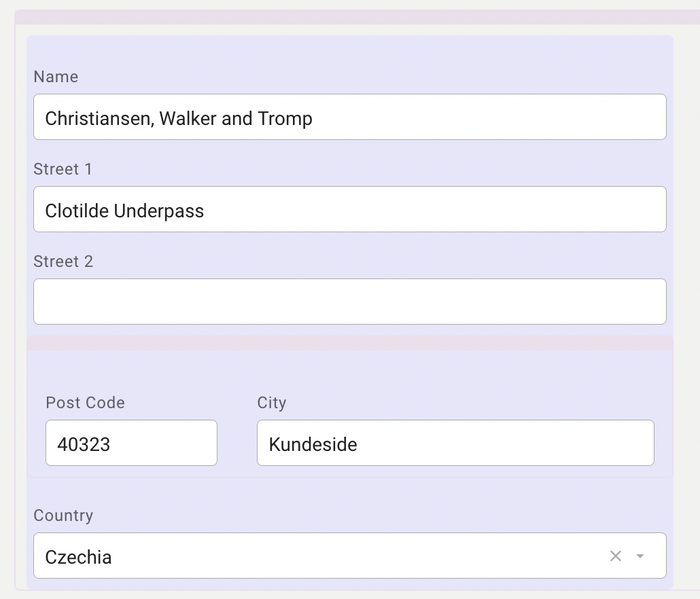
Task: Click the Street 2 label
Action: click(x=63, y=261)
